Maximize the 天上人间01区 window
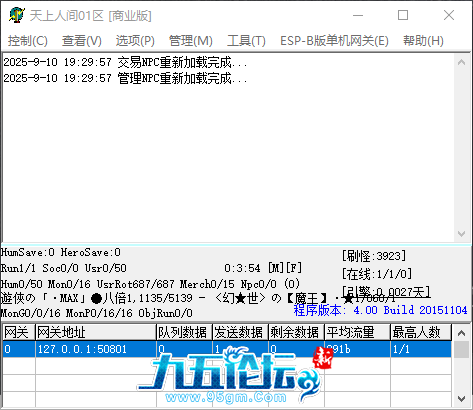Image resolution: width=473 pixels, height=410 pixels. click(x=403, y=15)
